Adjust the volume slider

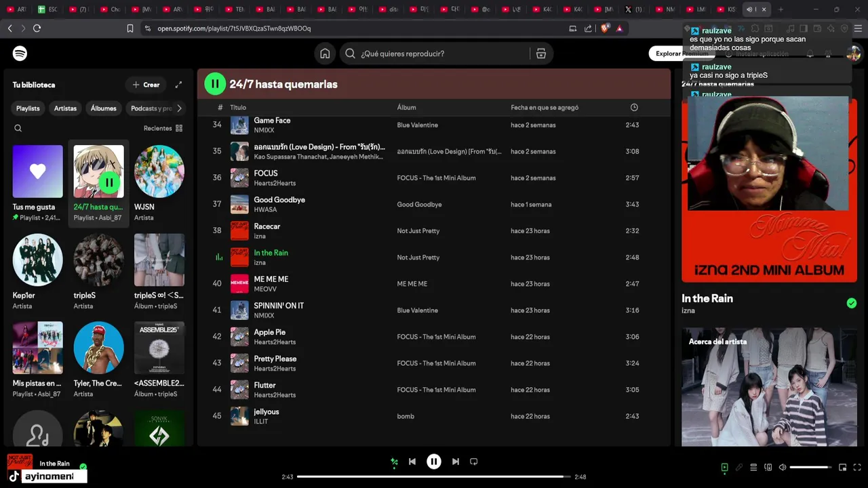coord(810,467)
